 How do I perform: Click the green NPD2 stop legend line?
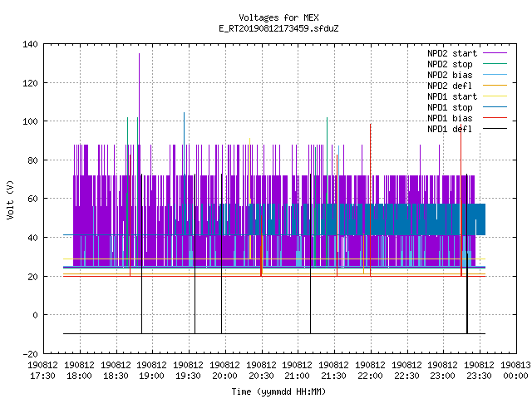pyautogui.click(x=495, y=63)
